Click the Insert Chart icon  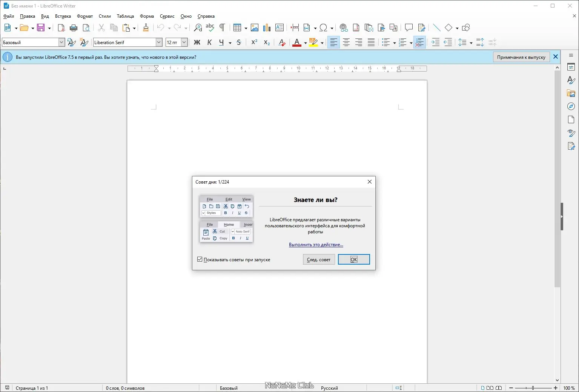pyautogui.click(x=267, y=28)
